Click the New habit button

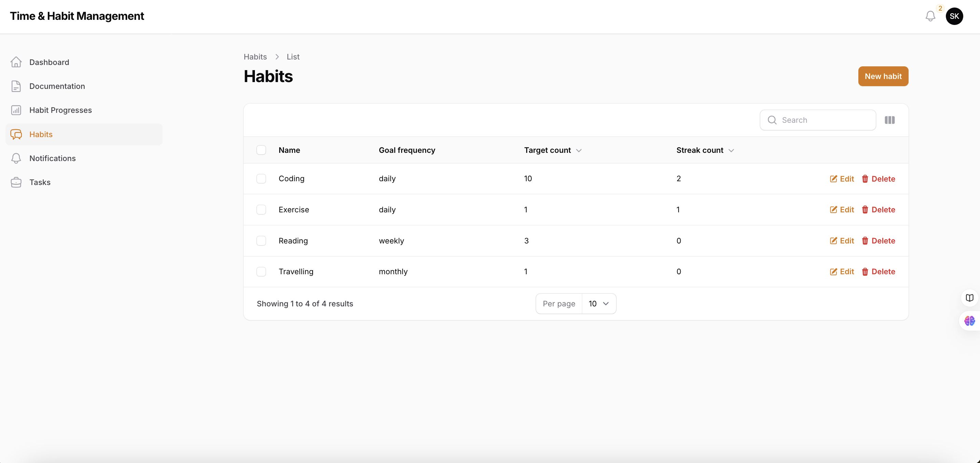tap(883, 76)
